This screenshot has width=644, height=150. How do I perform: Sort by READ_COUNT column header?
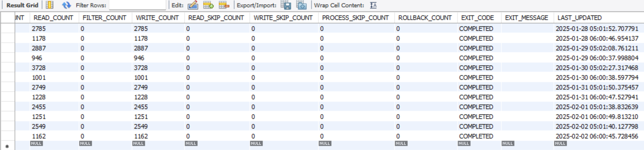53,18
